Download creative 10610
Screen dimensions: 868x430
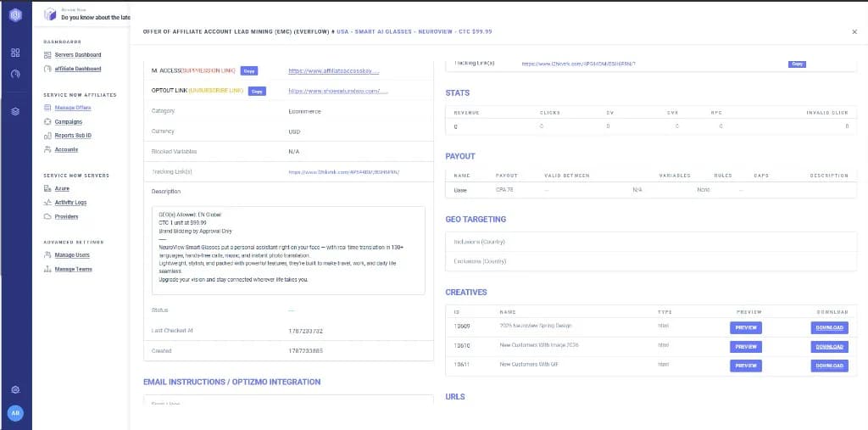coord(829,347)
